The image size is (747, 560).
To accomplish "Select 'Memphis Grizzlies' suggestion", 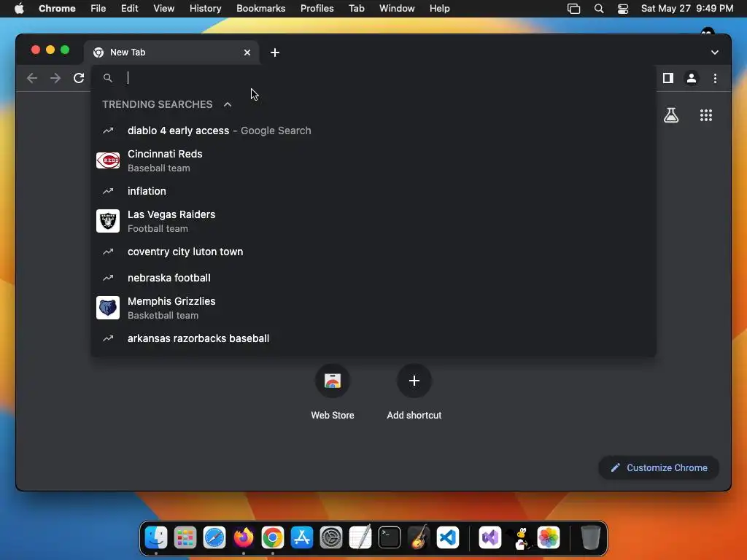I will tap(373, 308).
